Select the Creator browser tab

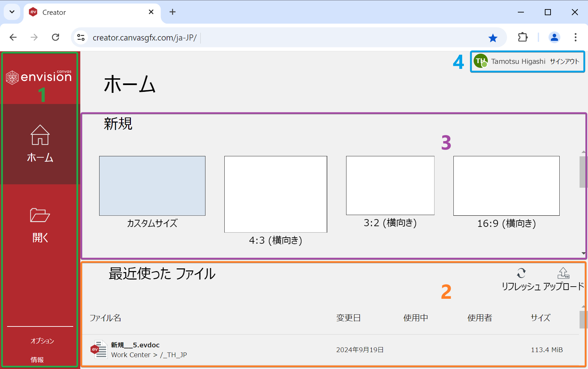pos(92,12)
